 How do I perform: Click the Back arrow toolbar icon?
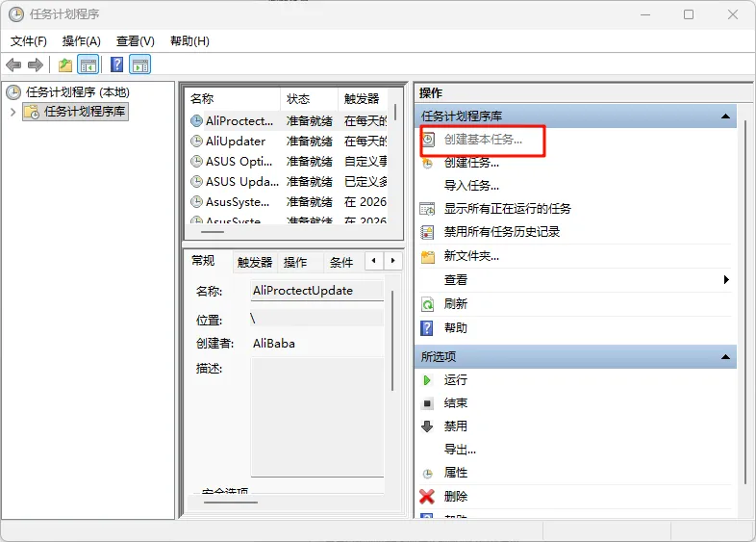(x=13, y=65)
